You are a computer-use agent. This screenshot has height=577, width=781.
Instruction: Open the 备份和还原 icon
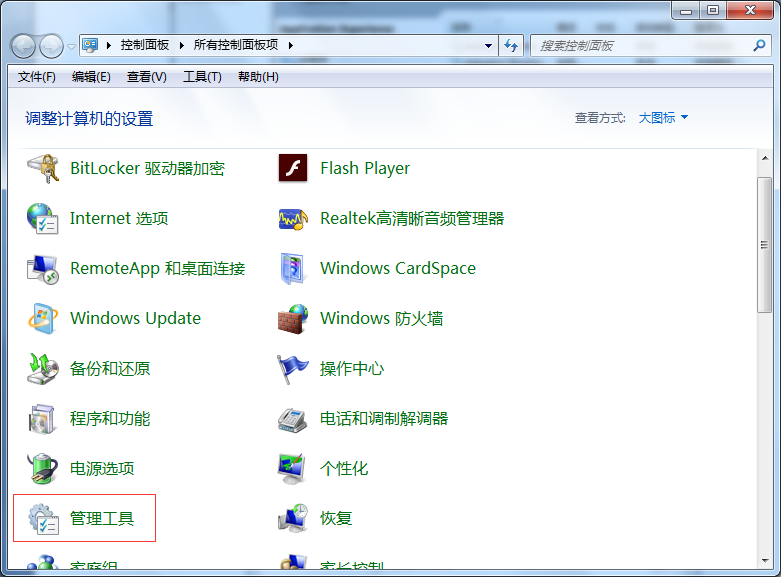pyautogui.click(x=43, y=369)
